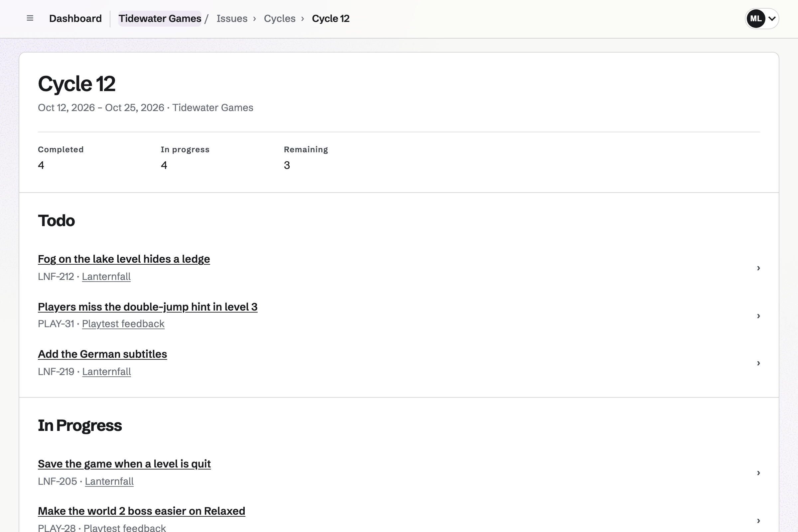
Task: Expand the LNF-205 row chevron
Action: (x=758, y=473)
